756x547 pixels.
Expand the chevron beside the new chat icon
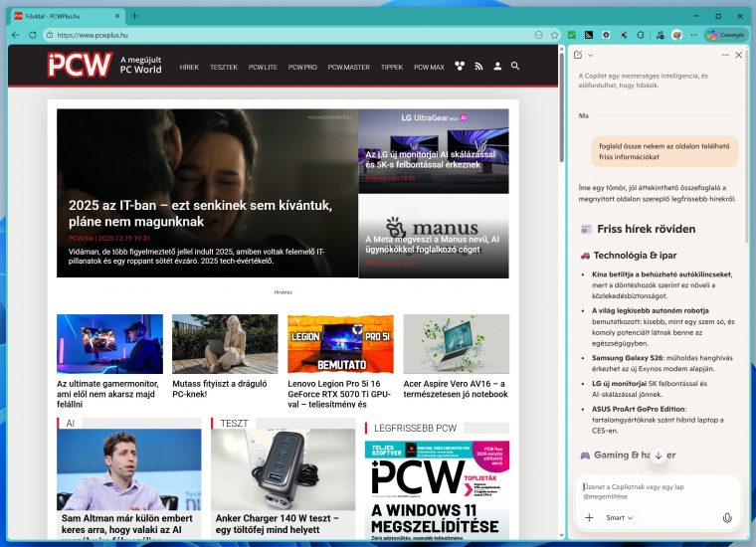590,55
